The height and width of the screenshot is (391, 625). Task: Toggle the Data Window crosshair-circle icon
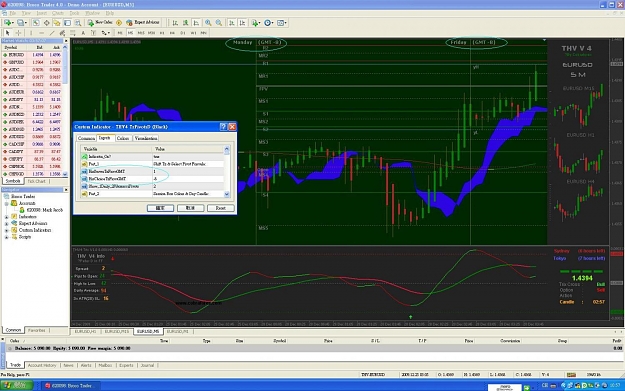(x=46, y=23)
